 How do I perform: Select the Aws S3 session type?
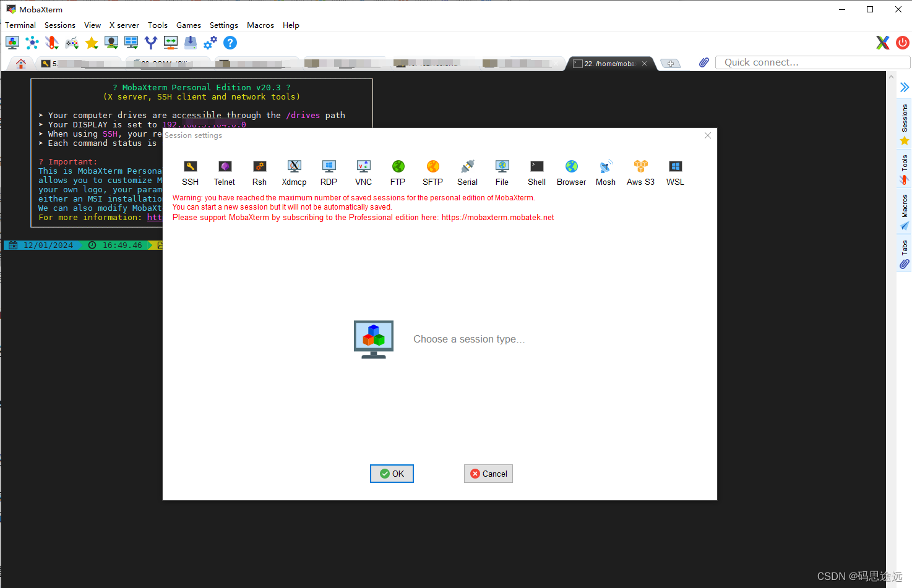tap(641, 173)
